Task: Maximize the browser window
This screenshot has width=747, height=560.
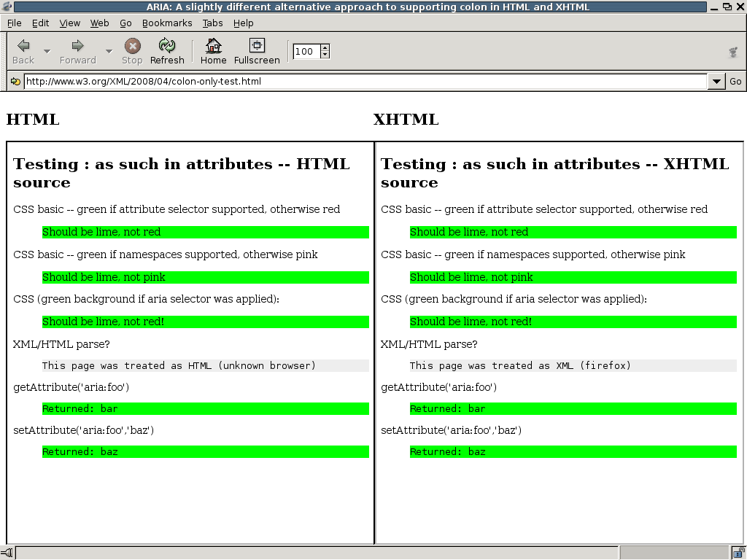Action: click(727, 7)
